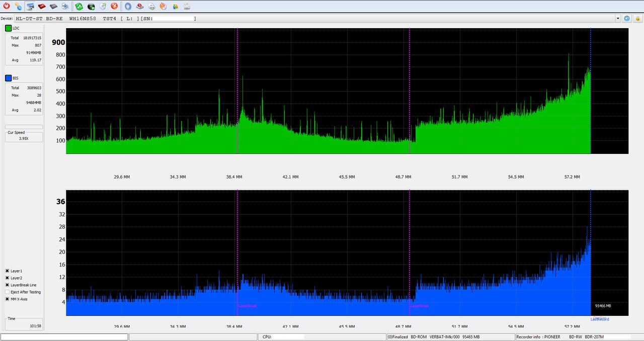The width and height of the screenshot is (644, 341).
Task: Click the red drive toolbar icon
Action: pyautogui.click(x=42, y=7)
